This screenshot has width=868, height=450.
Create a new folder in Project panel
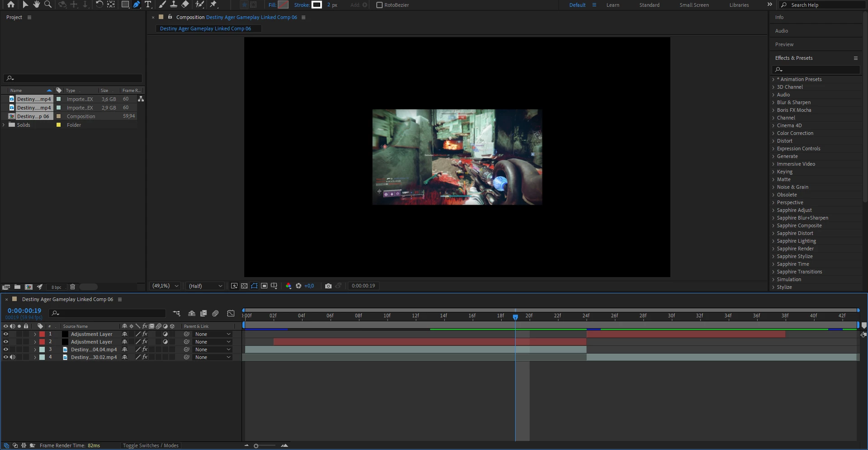click(17, 287)
